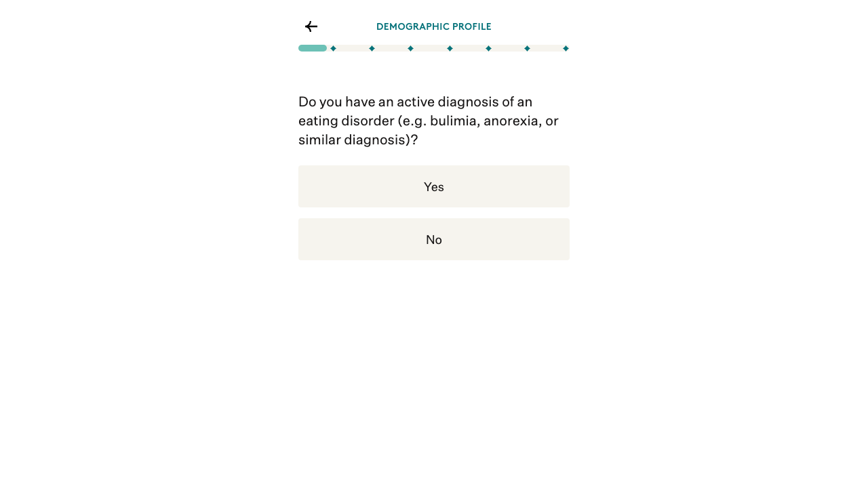Click the sixth diamond step marker

528,48
